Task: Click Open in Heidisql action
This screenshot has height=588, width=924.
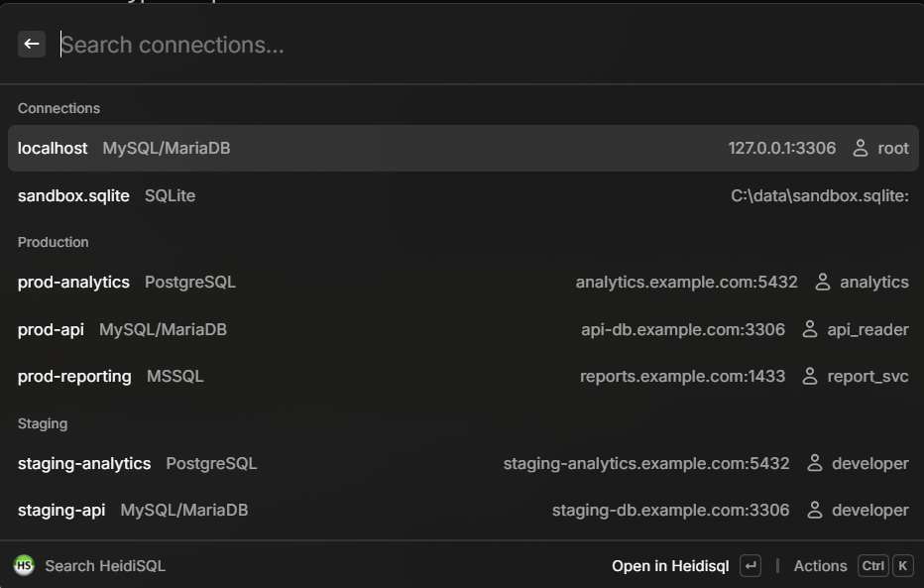Action: (x=670, y=566)
